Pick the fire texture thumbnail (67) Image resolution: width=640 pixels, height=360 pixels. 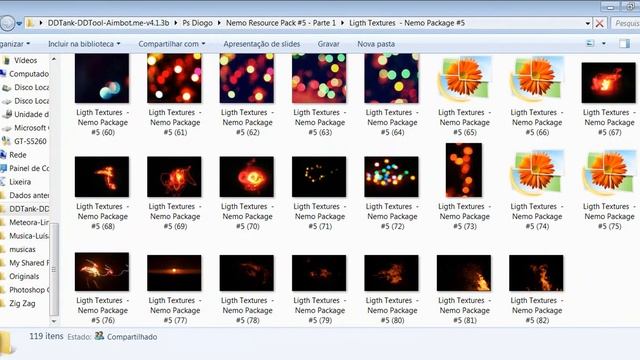tap(609, 82)
